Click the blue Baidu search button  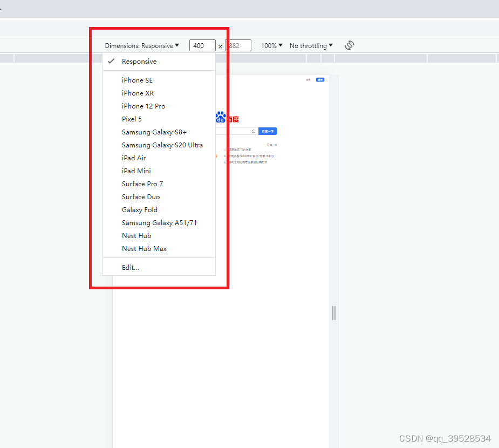268,131
